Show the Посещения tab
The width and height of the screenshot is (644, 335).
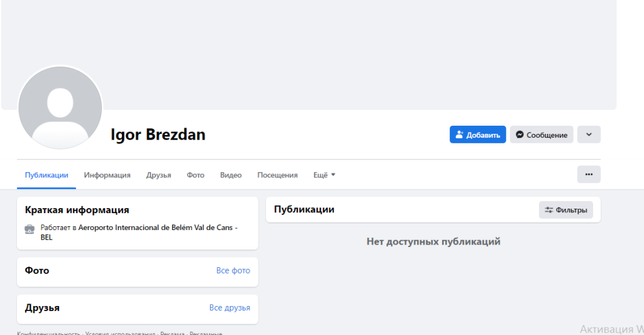pyautogui.click(x=277, y=175)
